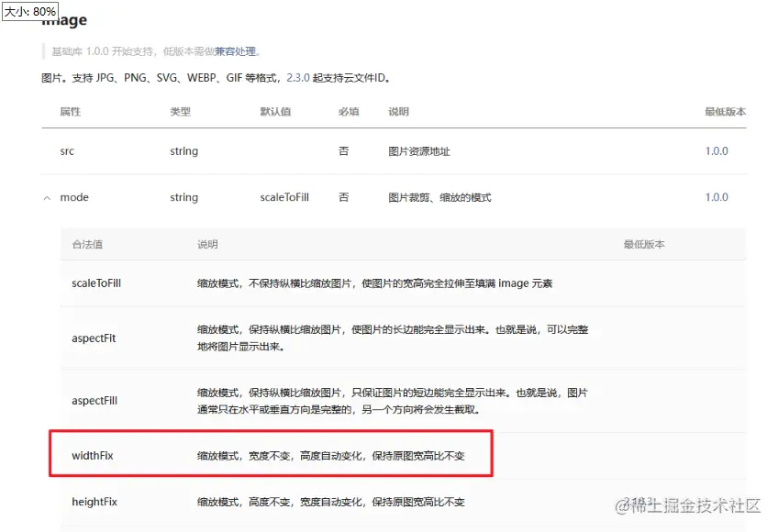This screenshot has height=532, width=778.
Task: Click the 1.0.0 link for src
Action: click(716, 150)
